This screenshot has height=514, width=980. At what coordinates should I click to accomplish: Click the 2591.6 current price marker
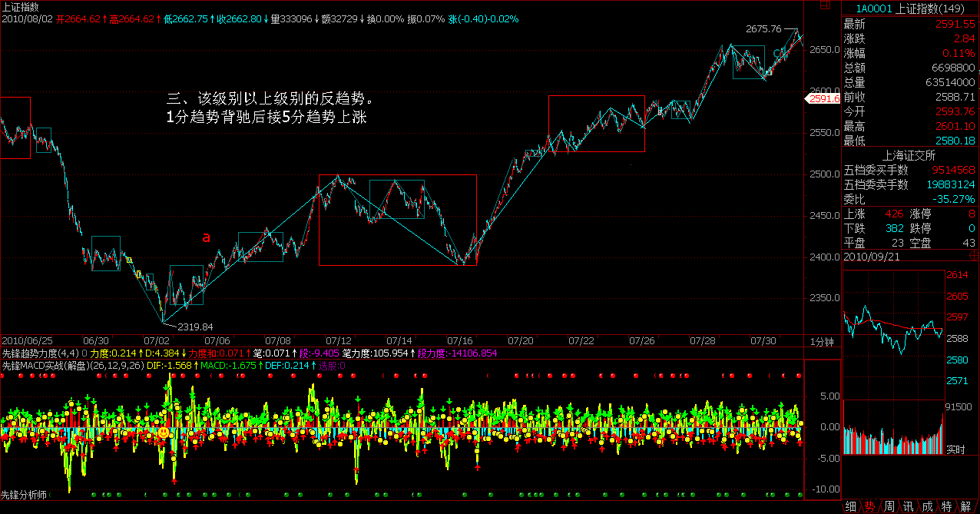click(x=821, y=98)
